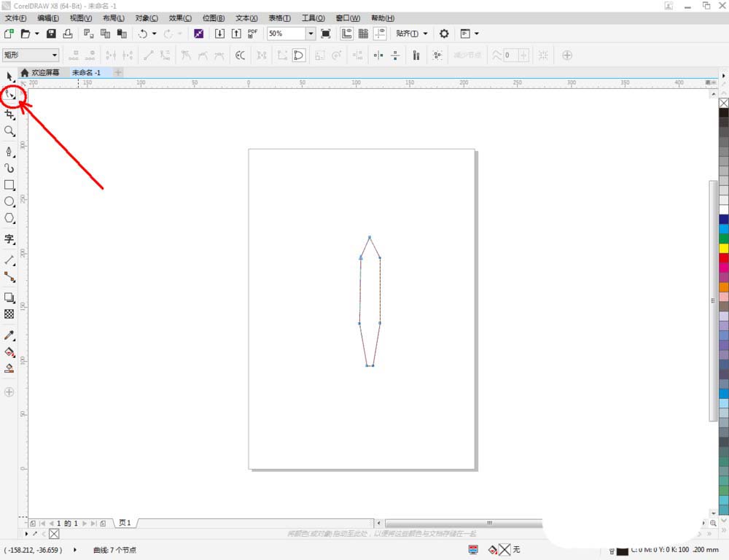Select the Parallel Dimension tool
729x560 pixels.
click(9, 260)
